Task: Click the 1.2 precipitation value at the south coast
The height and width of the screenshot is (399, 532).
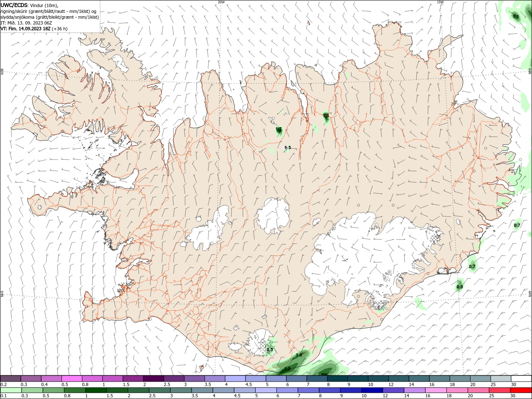Action: coord(287,369)
